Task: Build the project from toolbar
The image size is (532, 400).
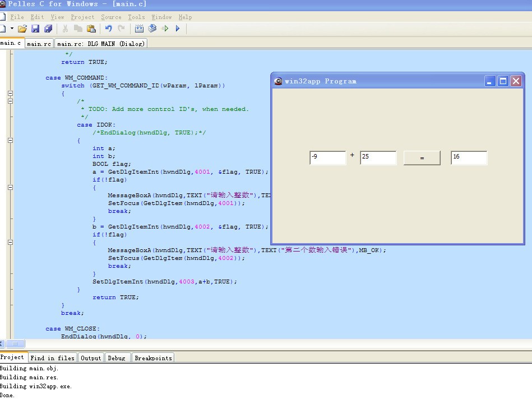Action: point(152,29)
